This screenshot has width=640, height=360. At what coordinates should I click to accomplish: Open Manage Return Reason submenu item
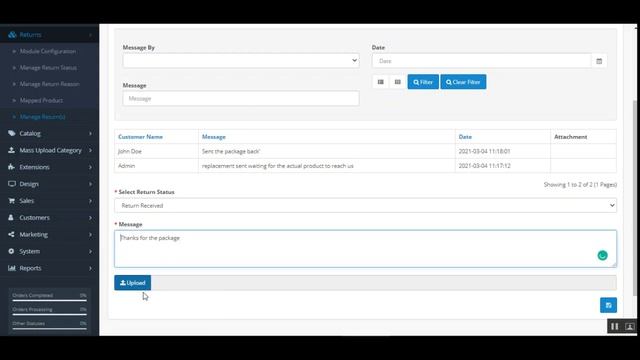(x=50, y=84)
